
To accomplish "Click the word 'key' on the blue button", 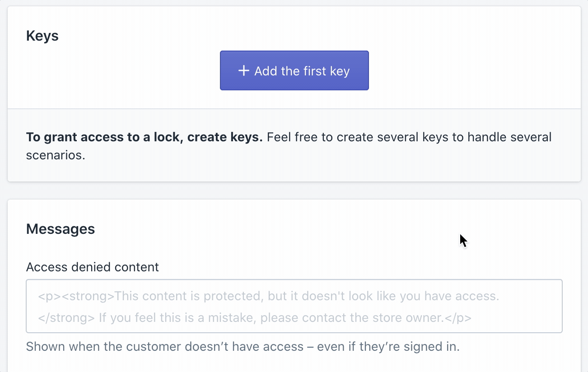I will pyautogui.click(x=339, y=71).
